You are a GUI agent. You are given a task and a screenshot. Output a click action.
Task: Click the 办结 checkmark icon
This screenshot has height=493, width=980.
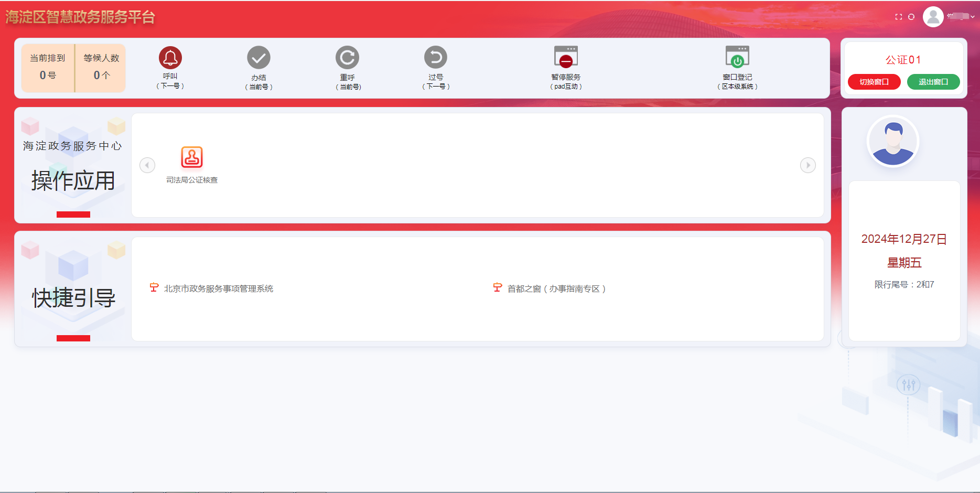259,58
